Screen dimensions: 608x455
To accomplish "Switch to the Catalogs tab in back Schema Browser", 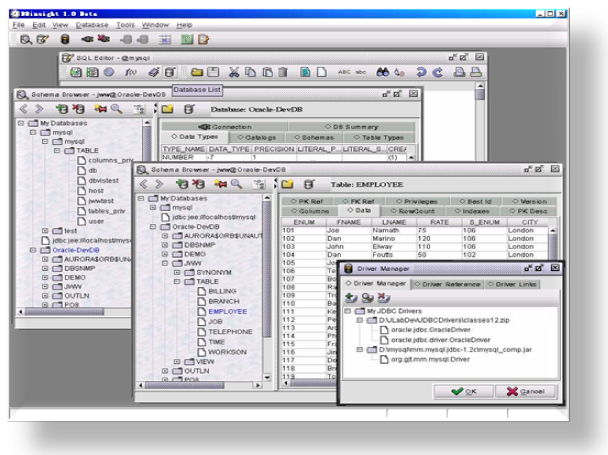I will pos(257,138).
